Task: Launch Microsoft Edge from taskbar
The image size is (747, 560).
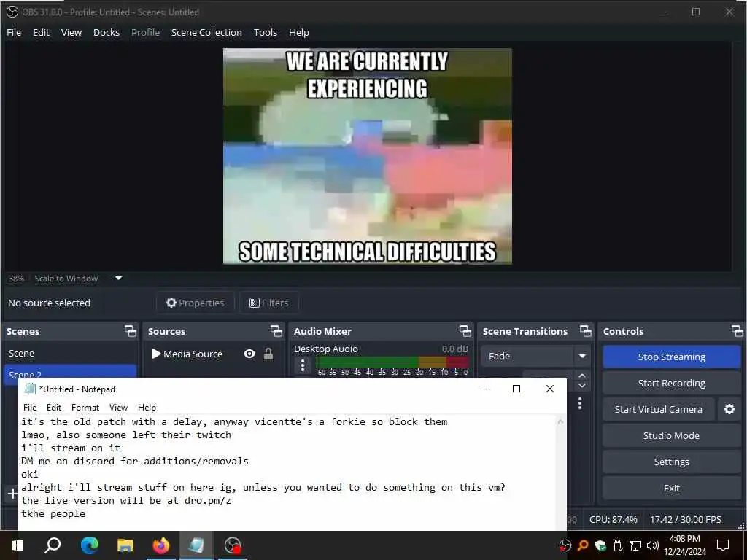Action: point(89,545)
